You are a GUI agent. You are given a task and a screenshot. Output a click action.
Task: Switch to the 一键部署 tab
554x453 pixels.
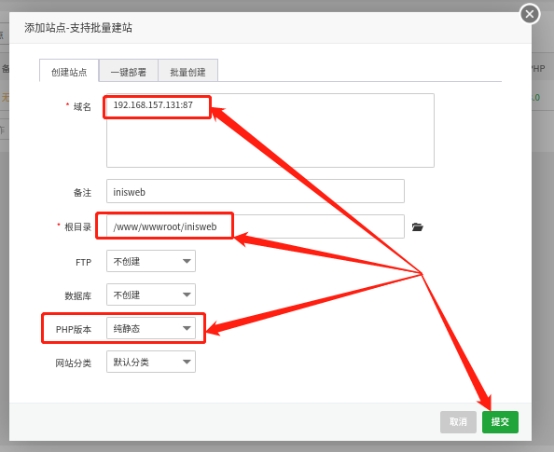click(128, 71)
